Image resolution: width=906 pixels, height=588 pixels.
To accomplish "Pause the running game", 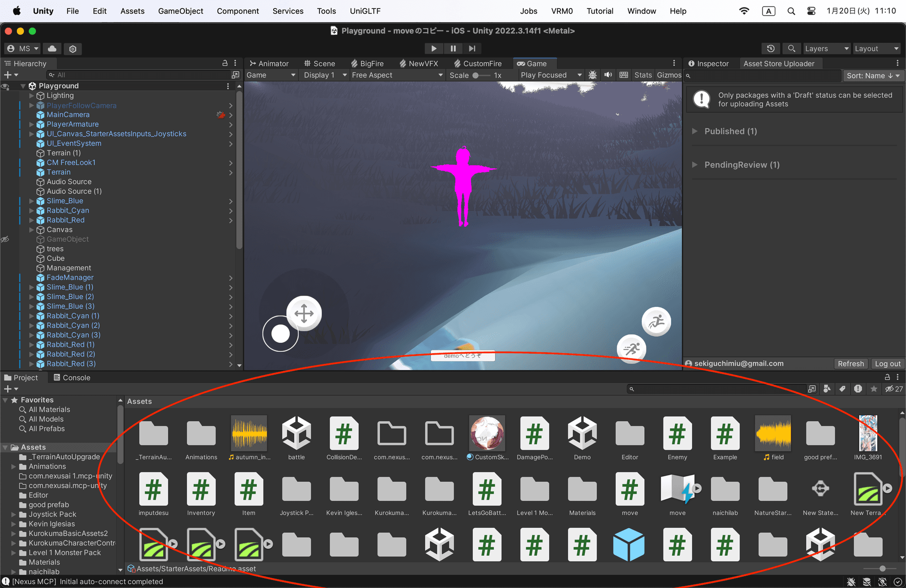I will [x=453, y=48].
